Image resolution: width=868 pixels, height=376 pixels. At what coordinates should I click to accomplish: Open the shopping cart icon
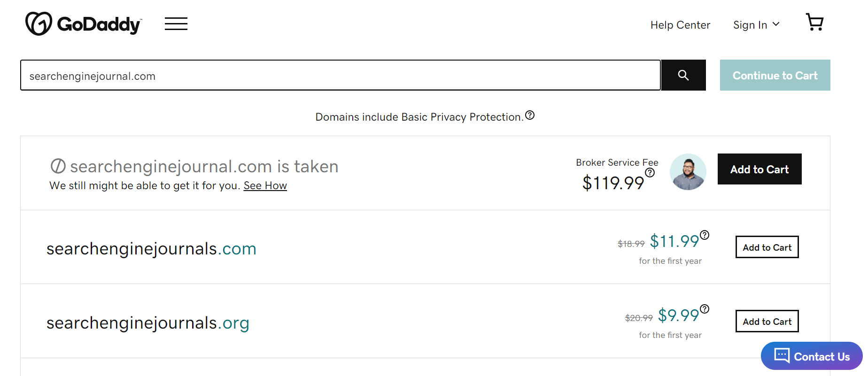[x=814, y=22]
